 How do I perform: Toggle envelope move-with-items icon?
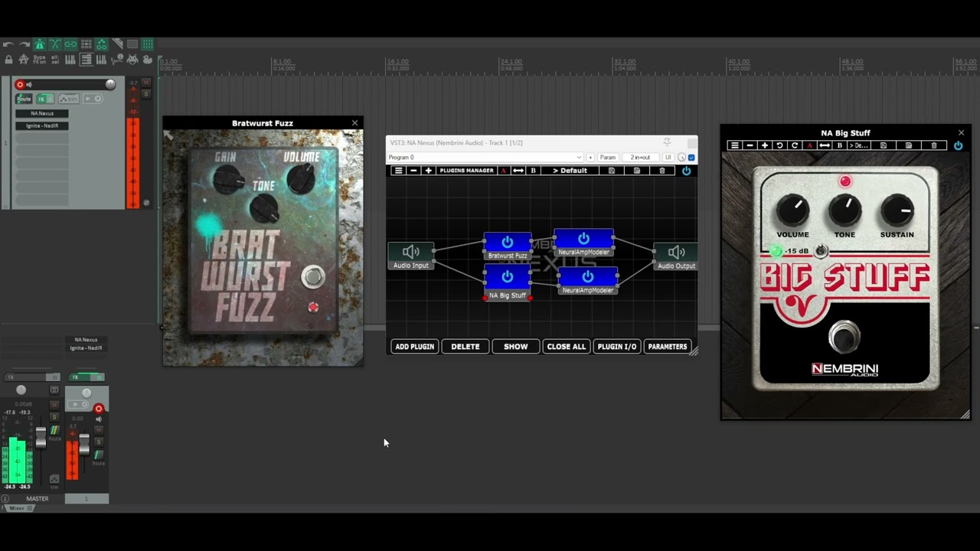tap(102, 44)
